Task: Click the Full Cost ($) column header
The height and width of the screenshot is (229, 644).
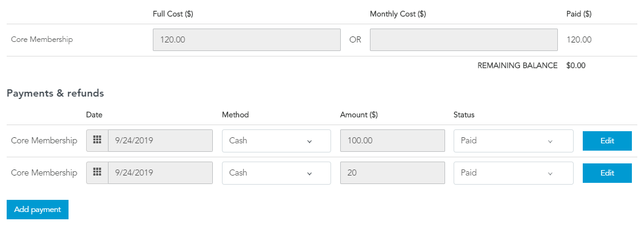Action: [173, 14]
